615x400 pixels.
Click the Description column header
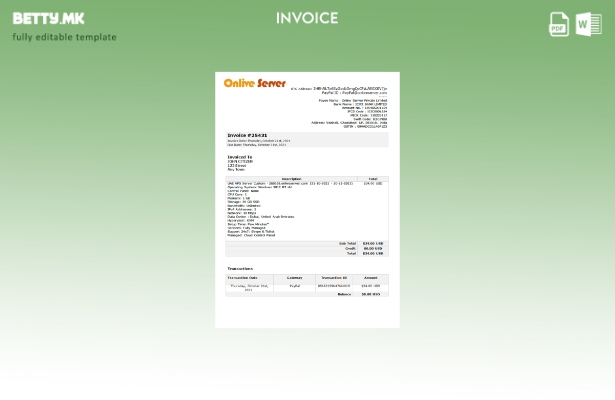(291, 179)
